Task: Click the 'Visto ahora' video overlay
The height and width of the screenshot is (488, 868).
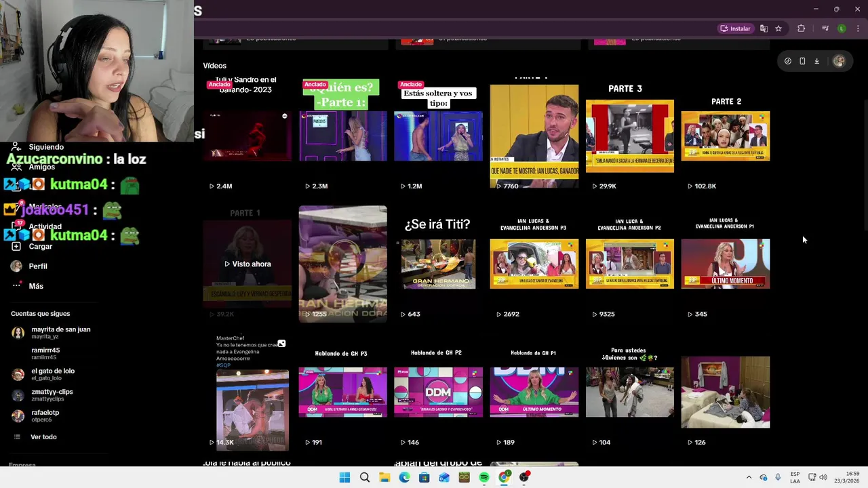Action: click(248, 264)
